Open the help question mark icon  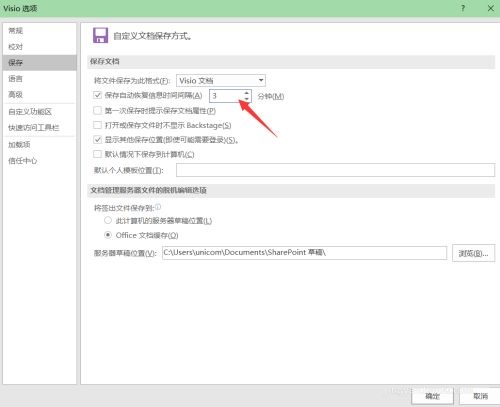click(x=463, y=8)
